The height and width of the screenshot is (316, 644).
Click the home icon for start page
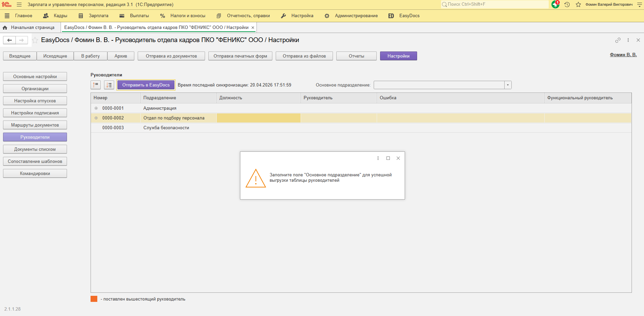tap(5, 28)
